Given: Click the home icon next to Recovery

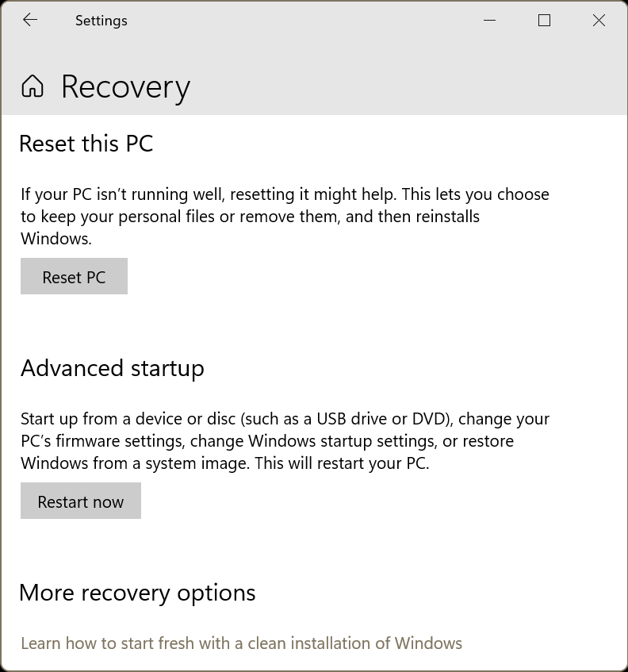Looking at the screenshot, I should click(33, 87).
